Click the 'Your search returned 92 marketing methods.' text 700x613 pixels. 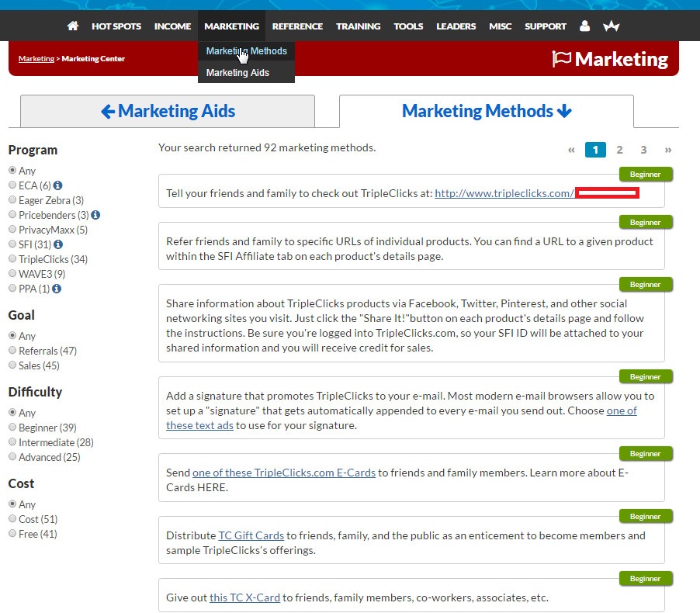(267, 147)
